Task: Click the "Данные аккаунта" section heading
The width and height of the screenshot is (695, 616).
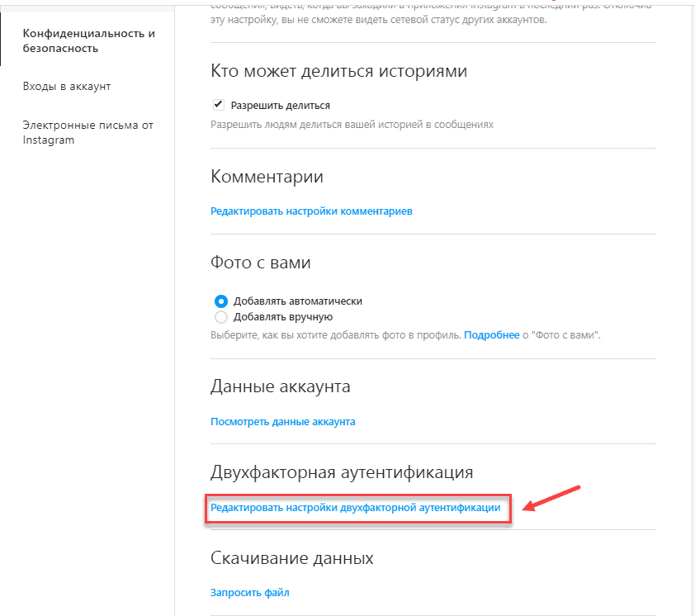Action: coord(281,386)
